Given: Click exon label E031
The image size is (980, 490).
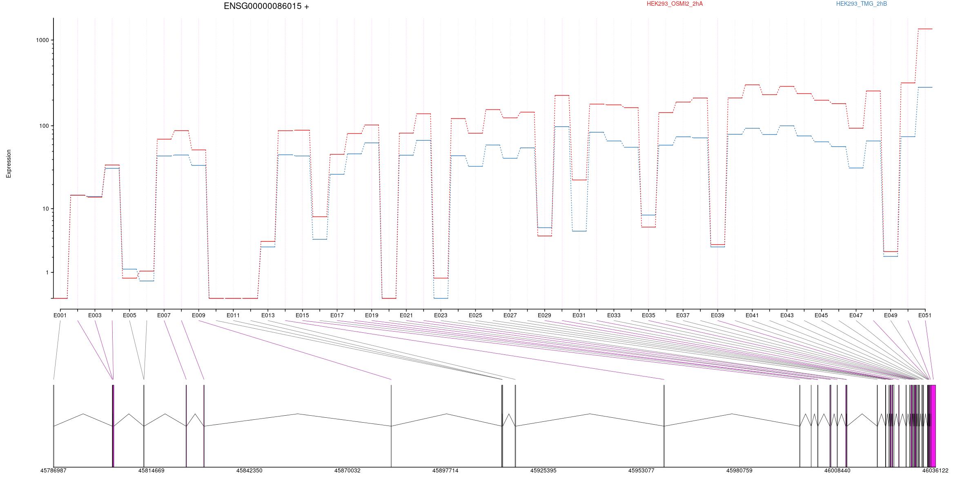Looking at the screenshot, I should [579, 315].
